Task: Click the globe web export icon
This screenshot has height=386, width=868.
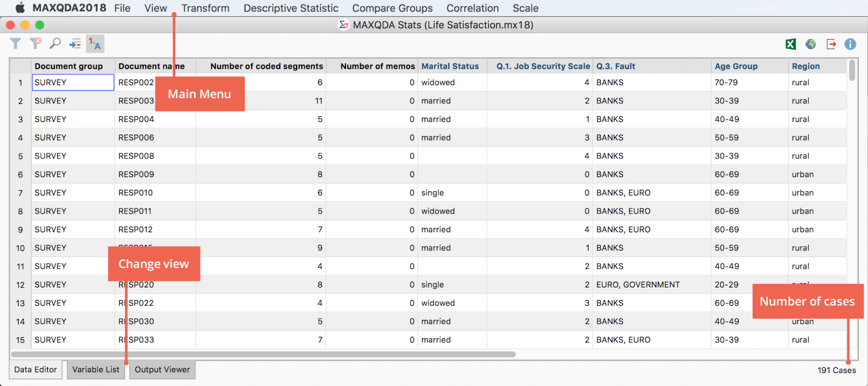Action: (810, 44)
